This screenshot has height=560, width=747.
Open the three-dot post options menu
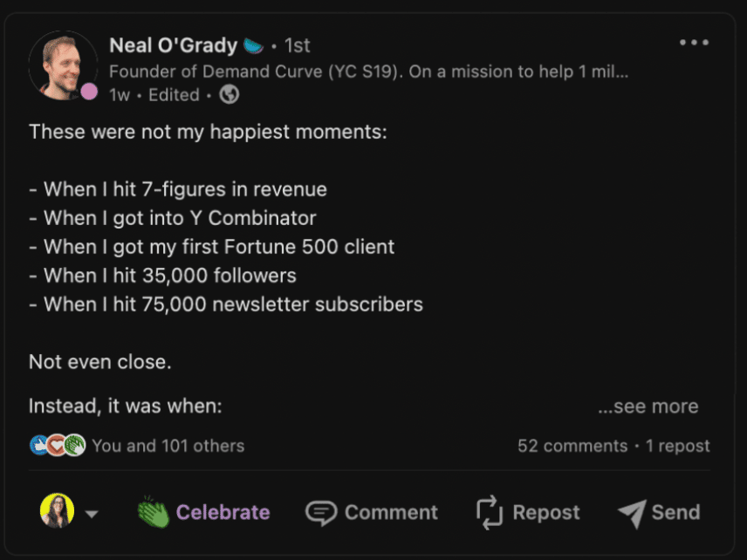694,43
